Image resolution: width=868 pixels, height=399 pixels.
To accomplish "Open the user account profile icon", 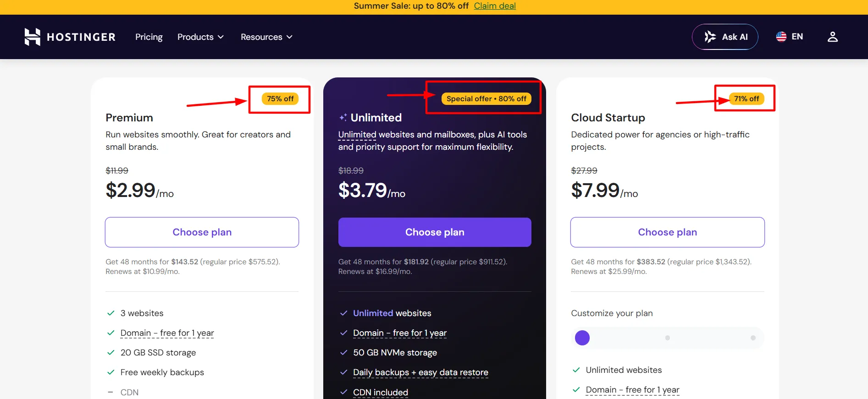I will [833, 37].
